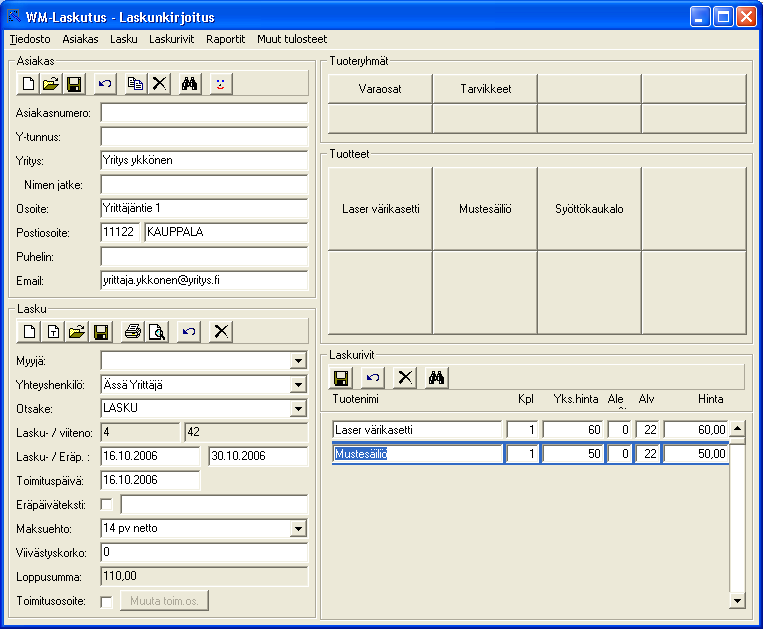Open the Lasku menu in menu bar
The image size is (763, 629).
(x=124, y=39)
